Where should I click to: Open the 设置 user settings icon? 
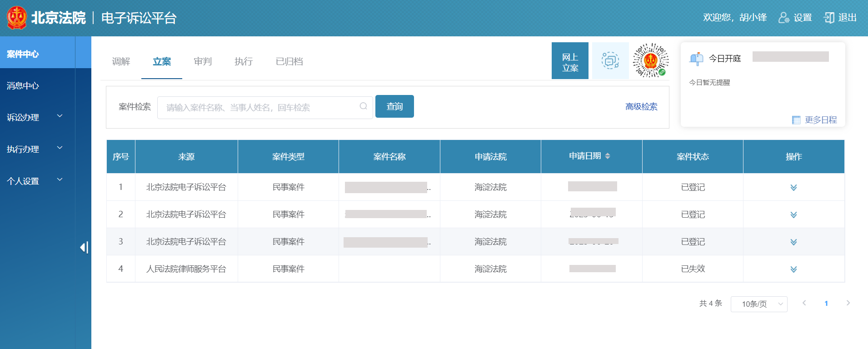tap(783, 18)
